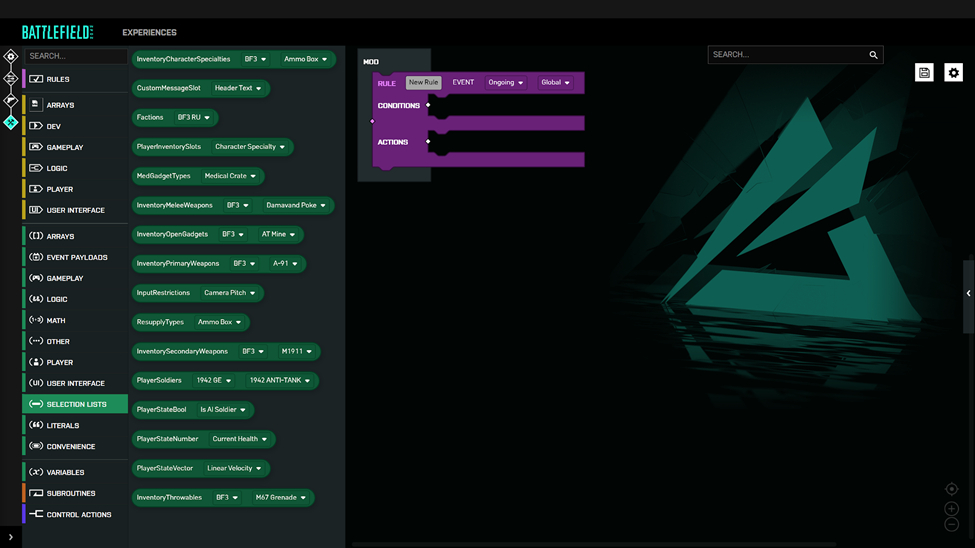Viewport: 975px width, 548px height.
Task: Open the Global scope dropdown in rule
Action: tap(556, 83)
